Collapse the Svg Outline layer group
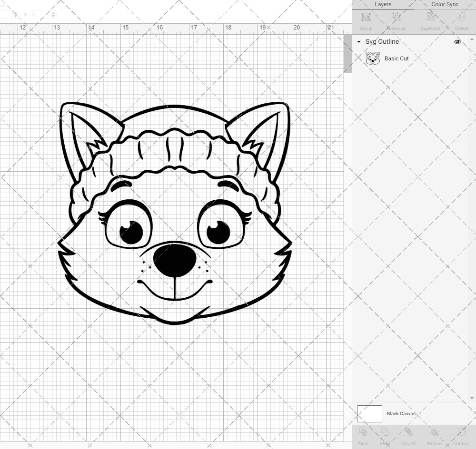This screenshot has width=476, height=449. pos(358,42)
